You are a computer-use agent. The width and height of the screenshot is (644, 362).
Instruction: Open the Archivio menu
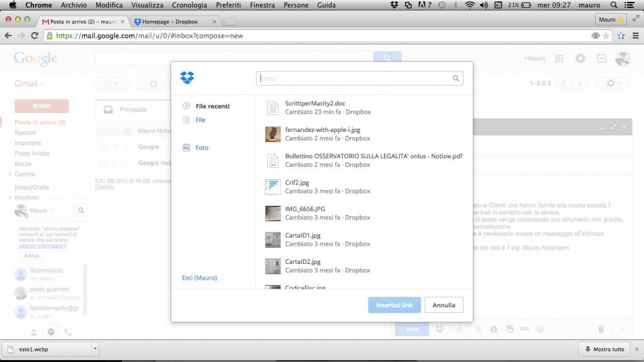(74, 5)
